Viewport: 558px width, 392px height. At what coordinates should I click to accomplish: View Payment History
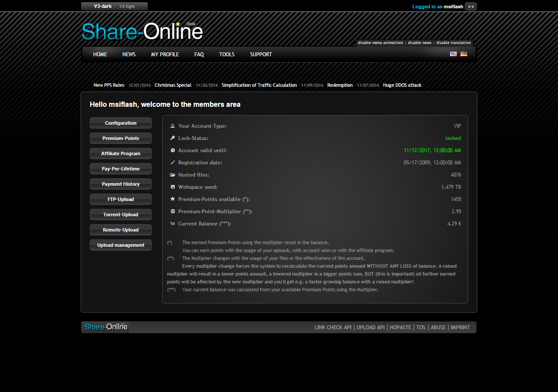tap(121, 184)
